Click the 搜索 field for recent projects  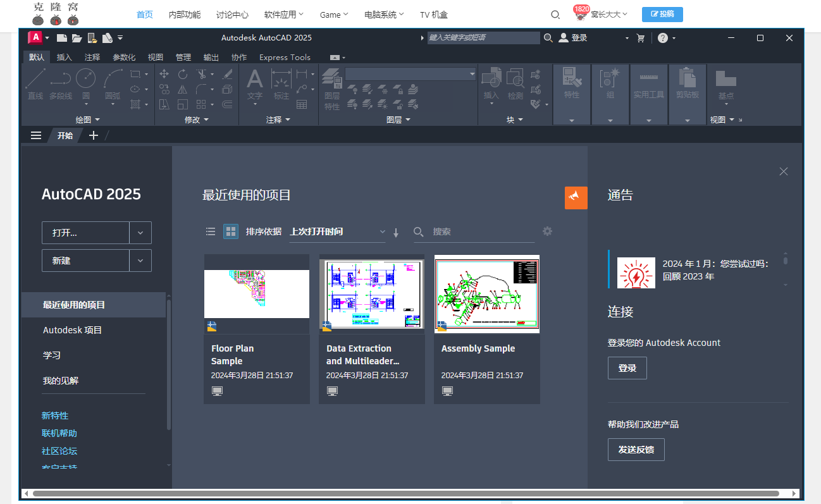484,232
